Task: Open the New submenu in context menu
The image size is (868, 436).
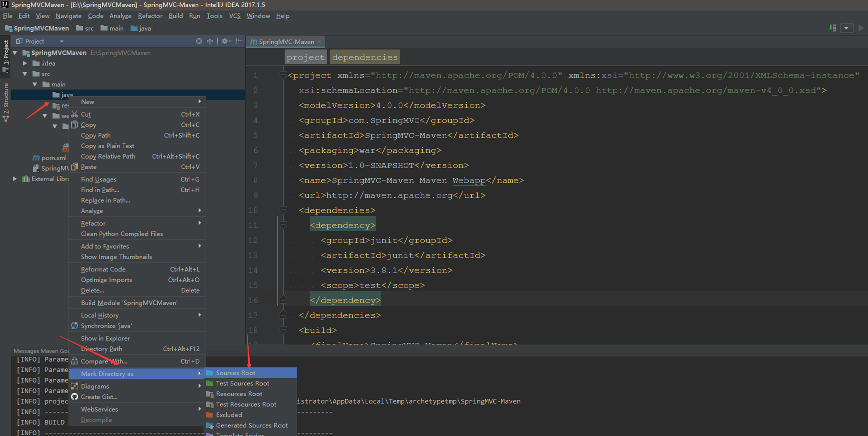Action: tap(137, 101)
